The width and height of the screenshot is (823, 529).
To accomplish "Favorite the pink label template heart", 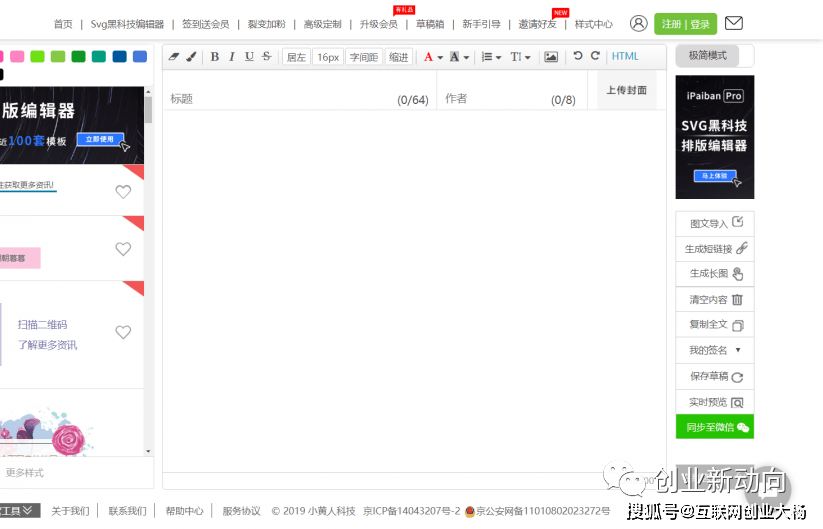I will coord(123,249).
